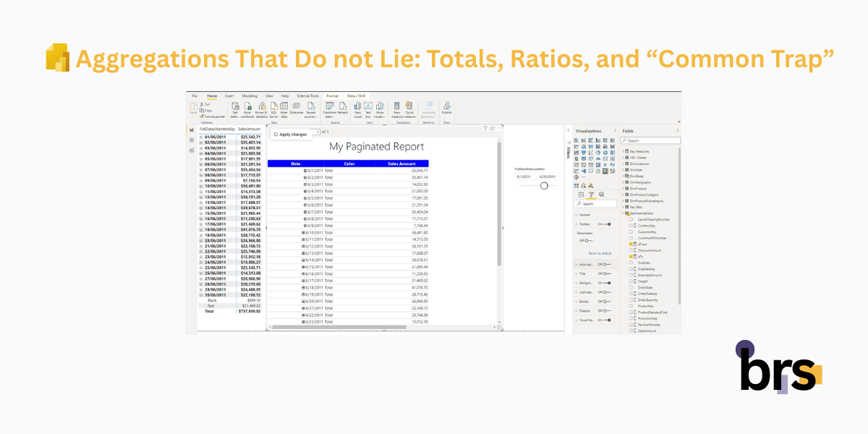Open the Format pane paintbrush icon

pos(591,195)
